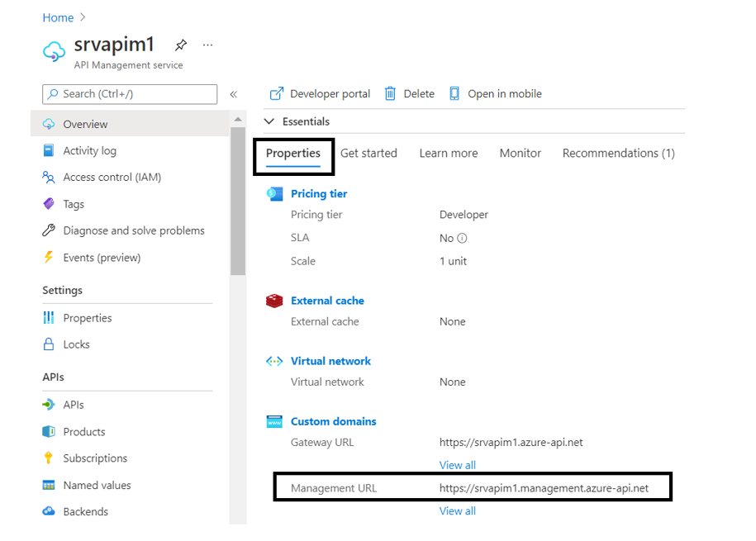Open the Pricing tier heading link

(x=319, y=194)
